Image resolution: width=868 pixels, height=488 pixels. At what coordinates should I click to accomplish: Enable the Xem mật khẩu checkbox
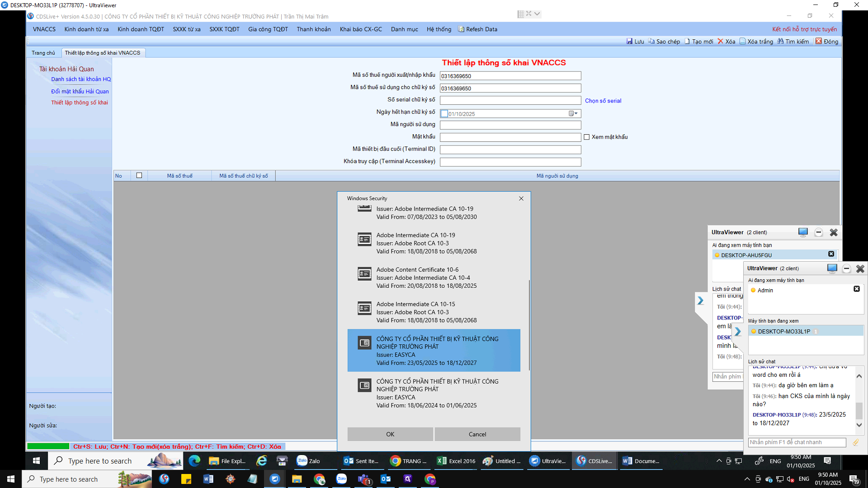tap(587, 137)
